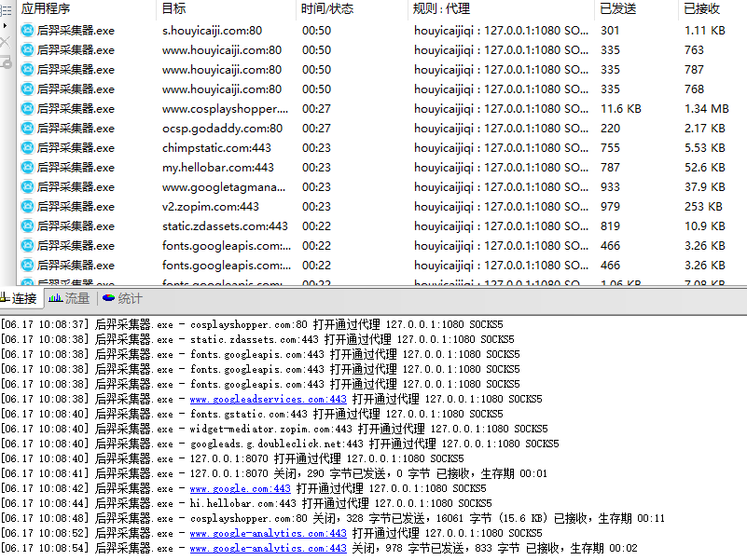The width and height of the screenshot is (747, 560).
Task: Click the app icon in the row with 787 received
Action: pyautogui.click(x=28, y=70)
